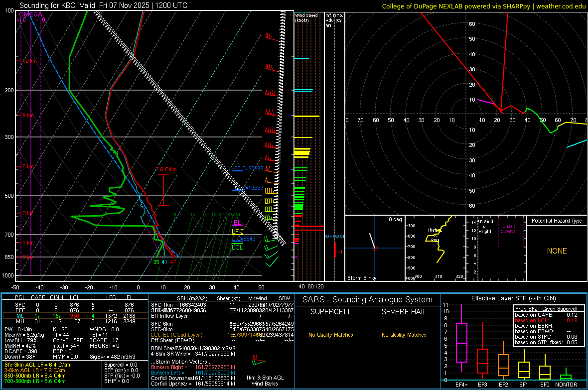Click the Effective Layer STP (with CIN) title
The image size is (588, 390).
pyautogui.click(x=513, y=298)
